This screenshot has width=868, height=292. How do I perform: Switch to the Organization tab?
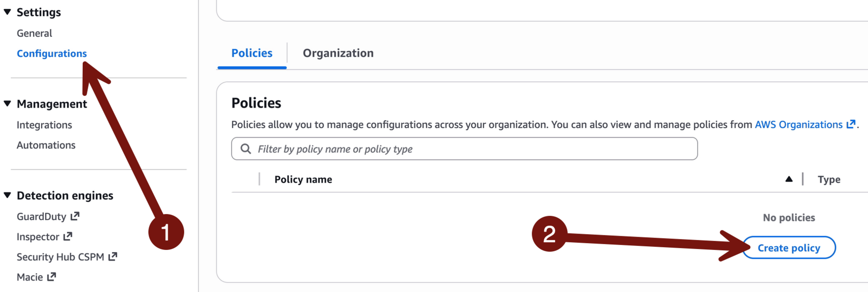338,53
